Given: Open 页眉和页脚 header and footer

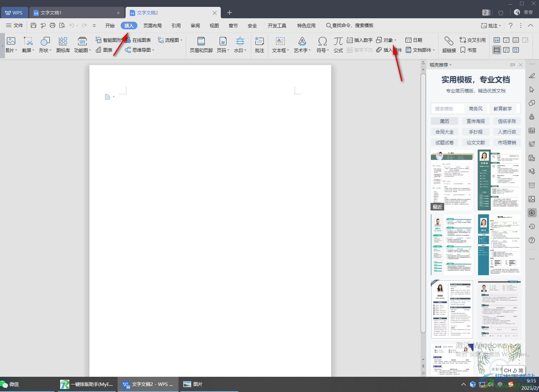Looking at the screenshot, I should tap(201, 45).
